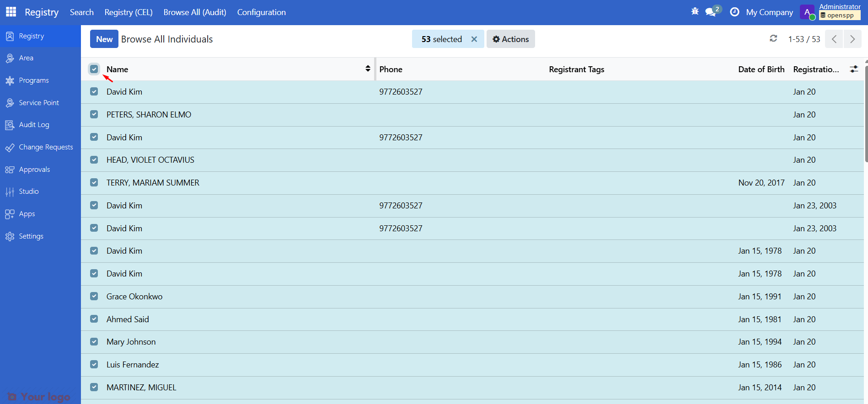
Task: Click the Programs sidebar icon
Action: point(10,80)
